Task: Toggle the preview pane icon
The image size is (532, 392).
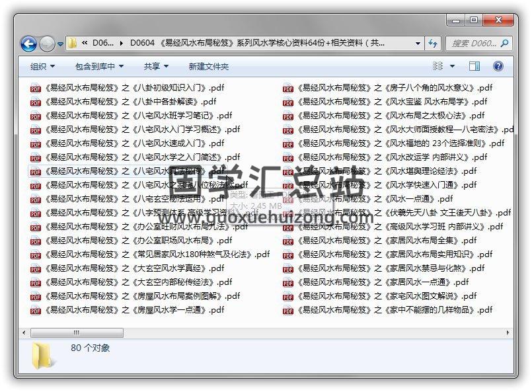Action: (474, 66)
